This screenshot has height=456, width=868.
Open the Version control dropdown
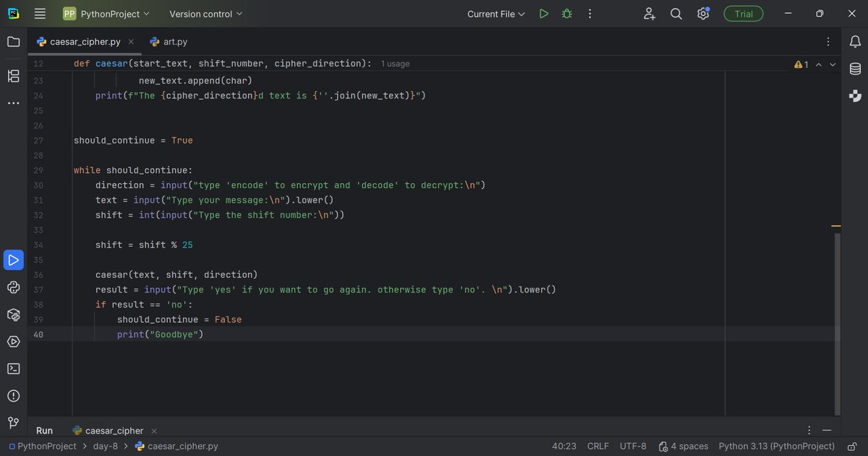206,14
